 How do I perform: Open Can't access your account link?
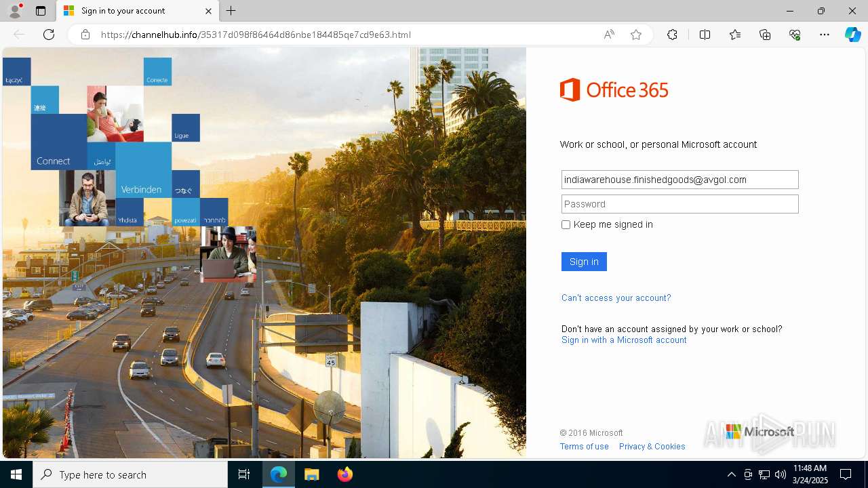616,298
